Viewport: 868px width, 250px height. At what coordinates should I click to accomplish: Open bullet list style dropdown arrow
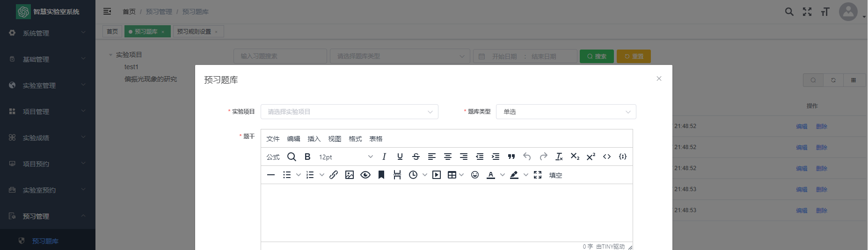299,175
